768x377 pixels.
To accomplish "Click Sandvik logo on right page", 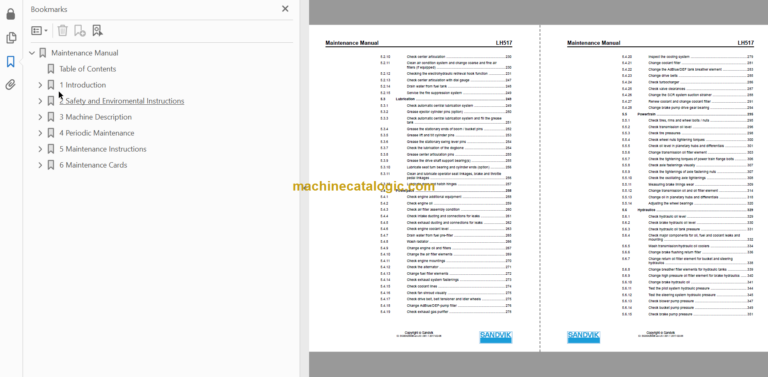I will pyautogui.click(x=583, y=337).
